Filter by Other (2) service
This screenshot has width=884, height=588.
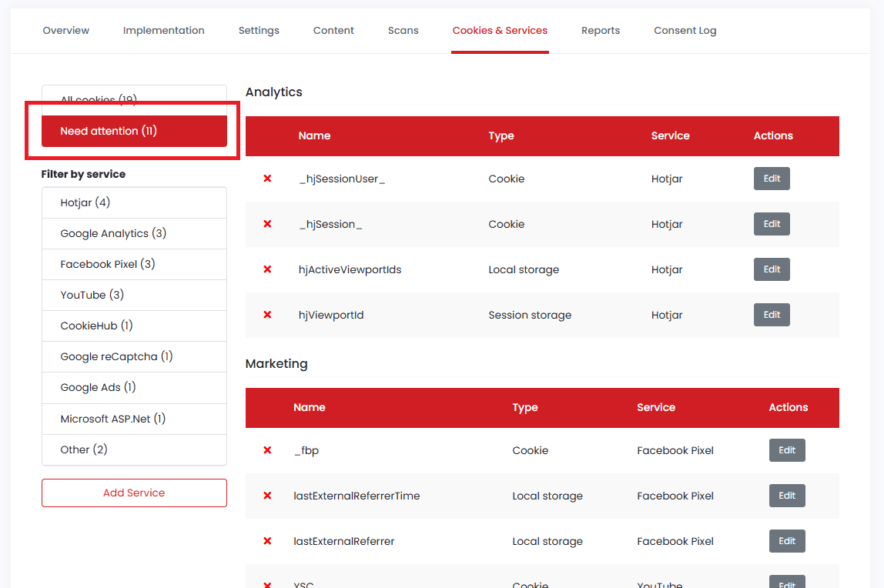134,449
